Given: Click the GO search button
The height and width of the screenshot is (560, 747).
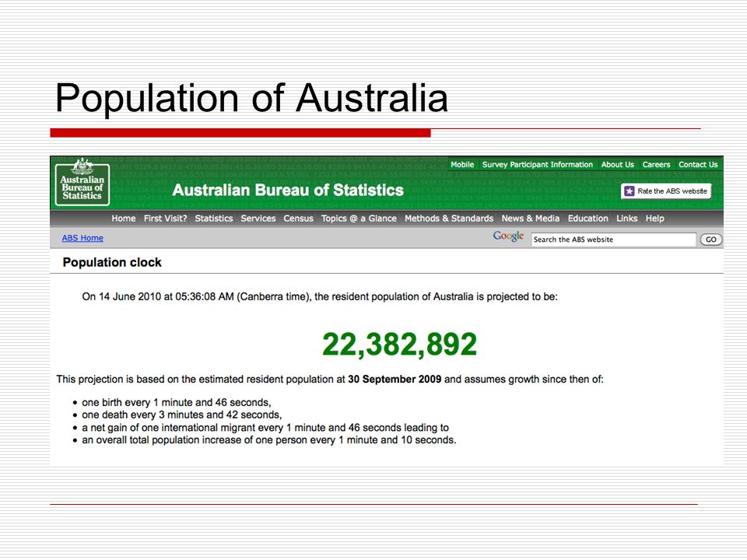Looking at the screenshot, I should pos(710,240).
